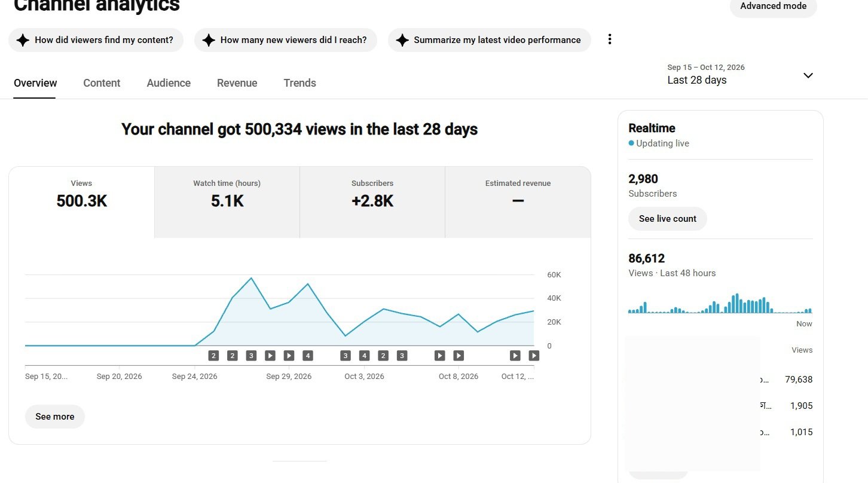Click the Realtime 48-hour views bar chart
This screenshot has width=868, height=483.
720,304
